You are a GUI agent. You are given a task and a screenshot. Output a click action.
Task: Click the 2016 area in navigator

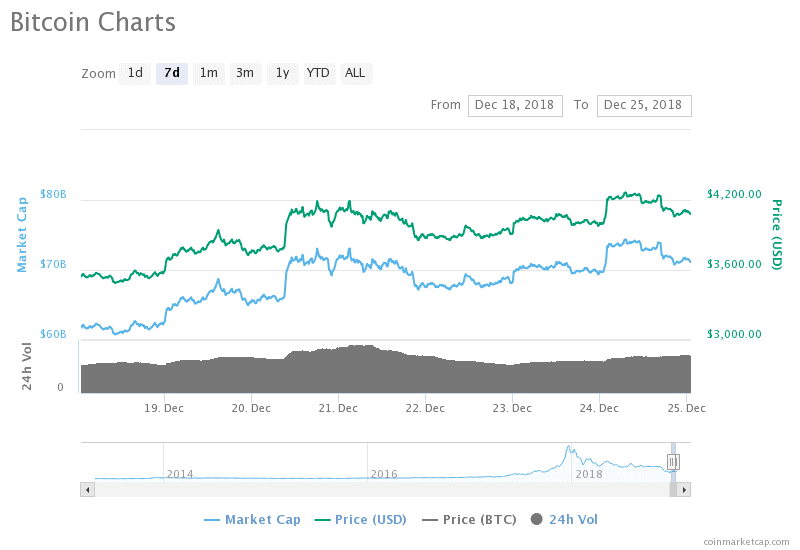click(x=384, y=474)
